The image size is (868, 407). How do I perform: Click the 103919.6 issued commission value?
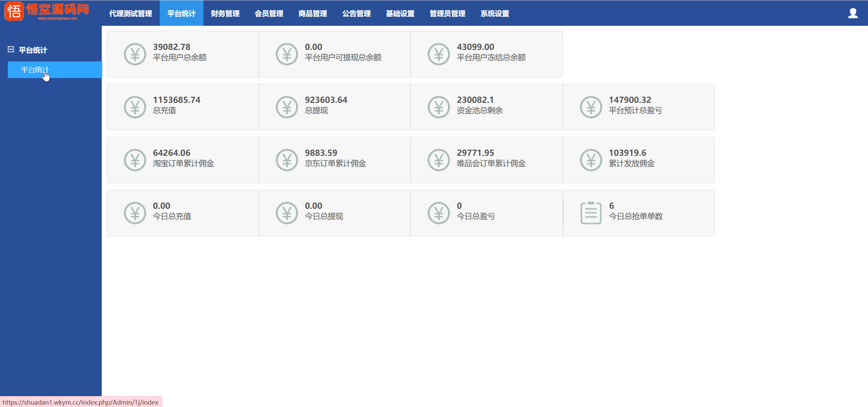628,153
